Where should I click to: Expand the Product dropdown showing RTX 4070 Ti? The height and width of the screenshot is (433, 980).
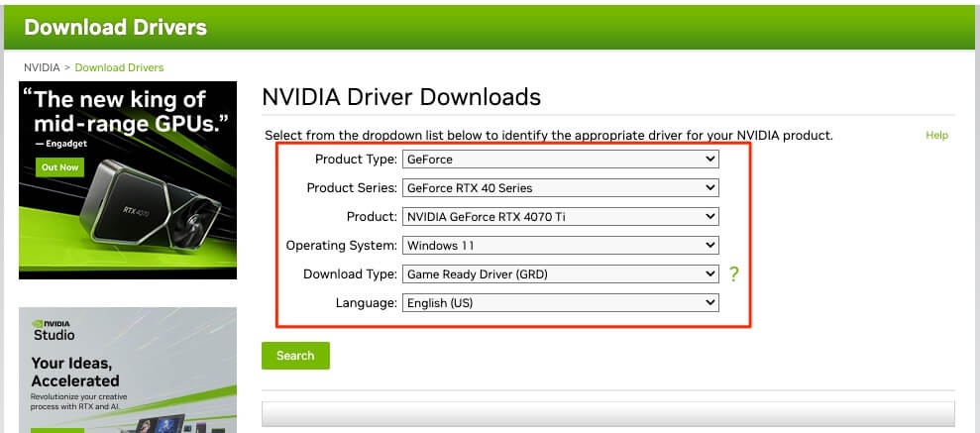pos(561,217)
